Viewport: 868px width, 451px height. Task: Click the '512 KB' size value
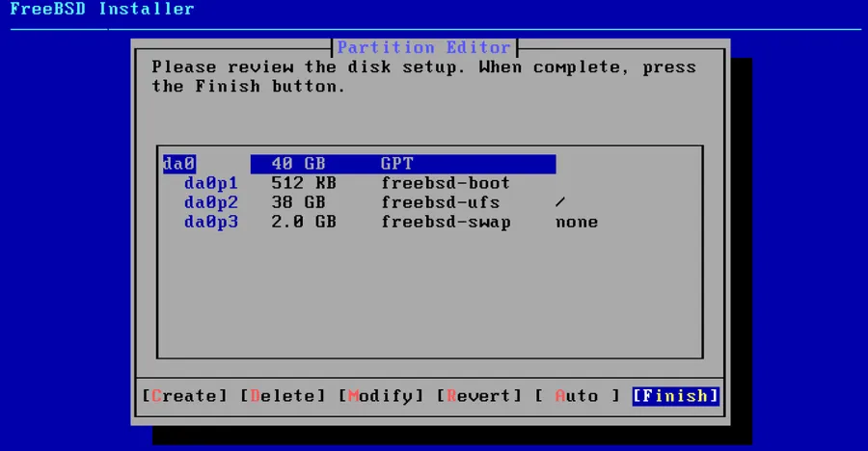click(x=304, y=183)
